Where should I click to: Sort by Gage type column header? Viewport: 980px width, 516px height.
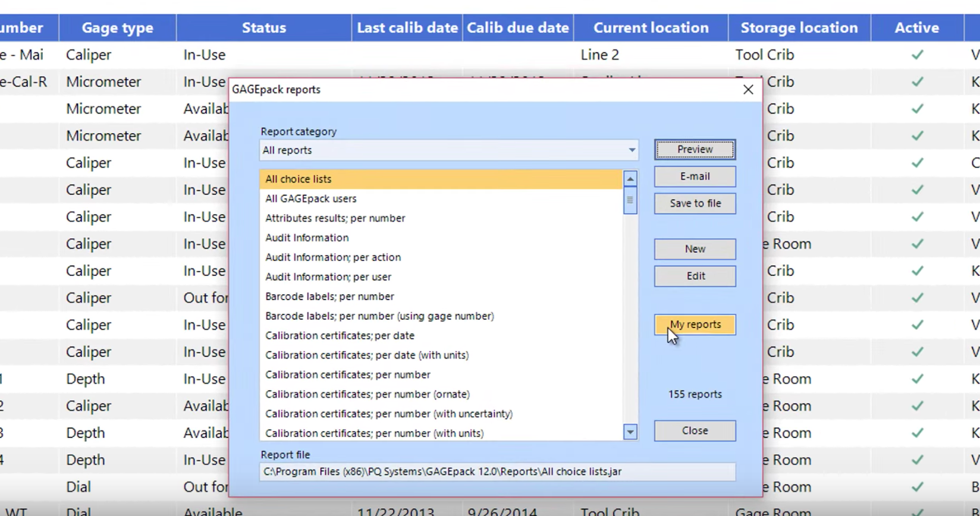[x=117, y=28]
